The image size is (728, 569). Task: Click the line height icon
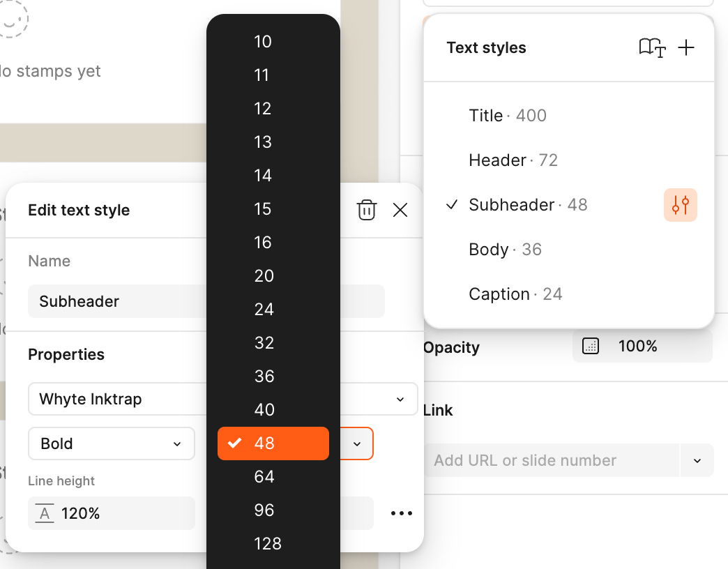(x=45, y=513)
